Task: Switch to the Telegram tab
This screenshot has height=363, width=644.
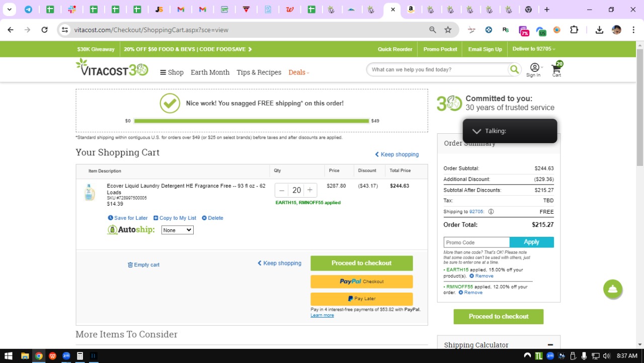Action: [x=28, y=10]
